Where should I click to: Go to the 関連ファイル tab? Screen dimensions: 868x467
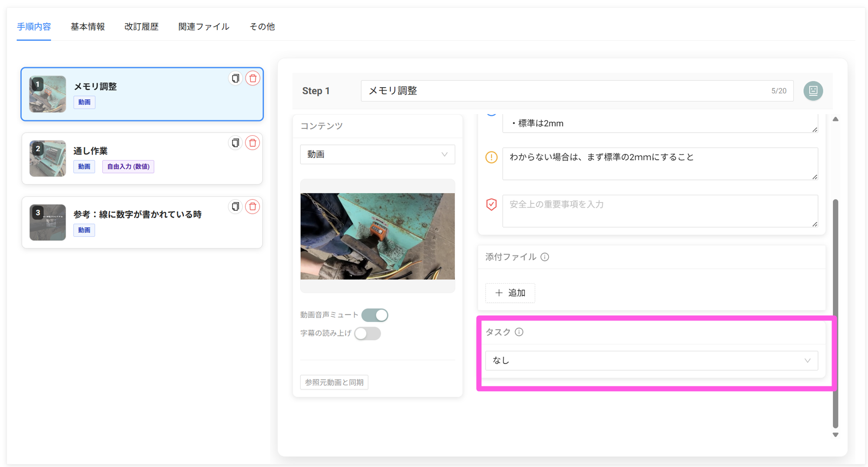pyautogui.click(x=204, y=27)
